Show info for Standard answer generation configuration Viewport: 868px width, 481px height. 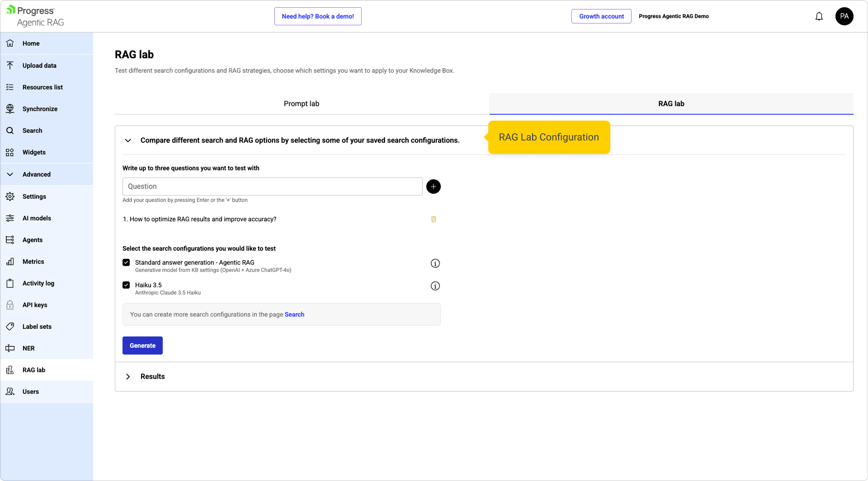[435, 263]
